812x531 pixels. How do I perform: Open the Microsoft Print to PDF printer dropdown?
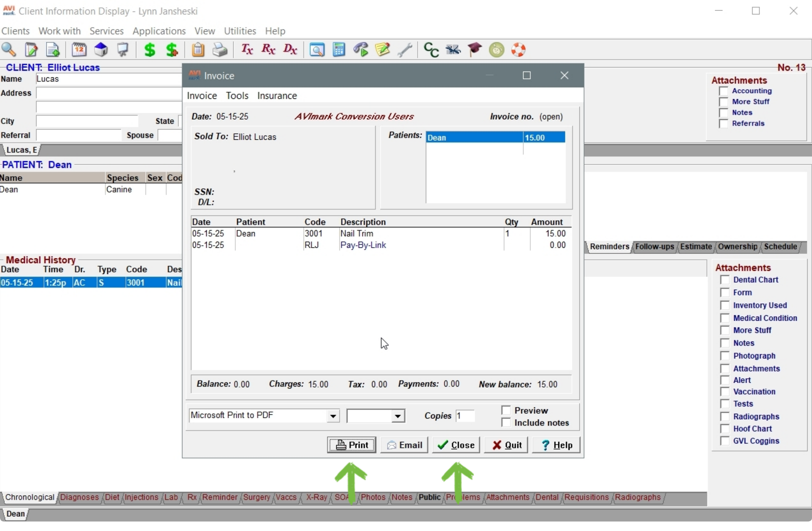click(333, 416)
